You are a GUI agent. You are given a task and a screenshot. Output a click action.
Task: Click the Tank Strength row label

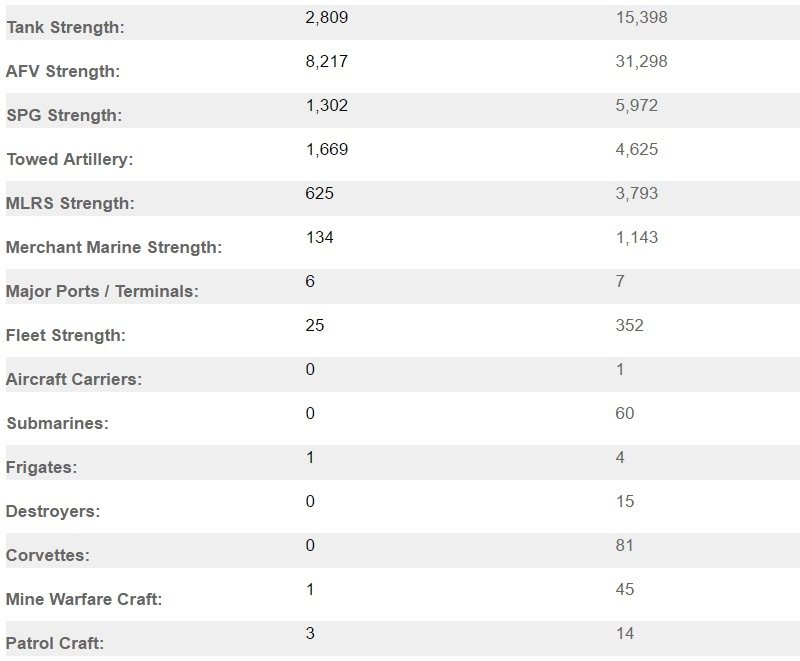pyautogui.click(x=65, y=28)
